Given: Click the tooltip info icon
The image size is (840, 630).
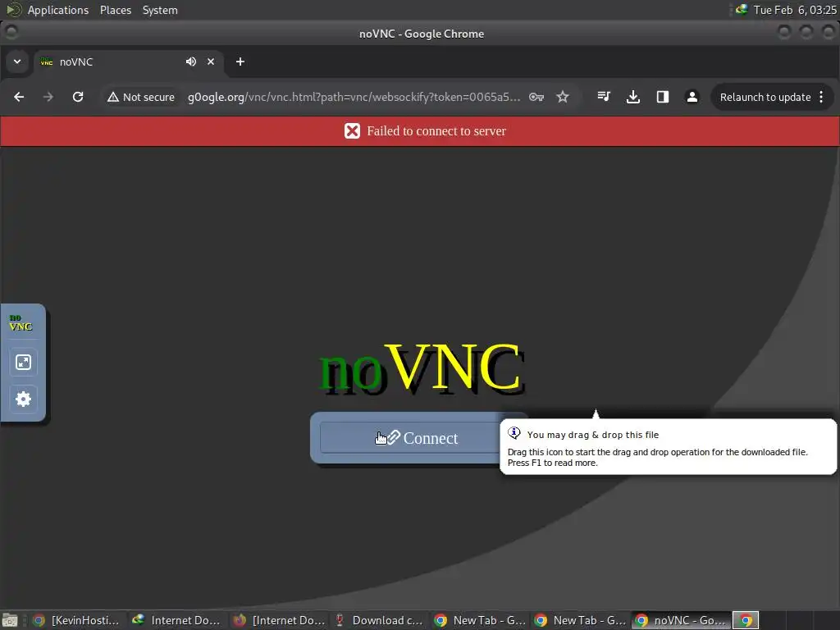Looking at the screenshot, I should click(514, 433).
